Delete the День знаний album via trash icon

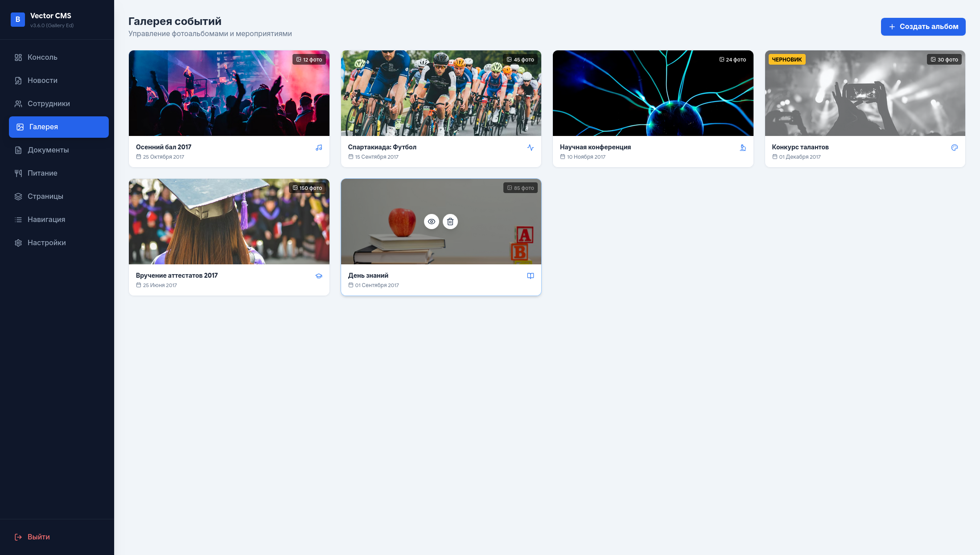click(x=450, y=221)
